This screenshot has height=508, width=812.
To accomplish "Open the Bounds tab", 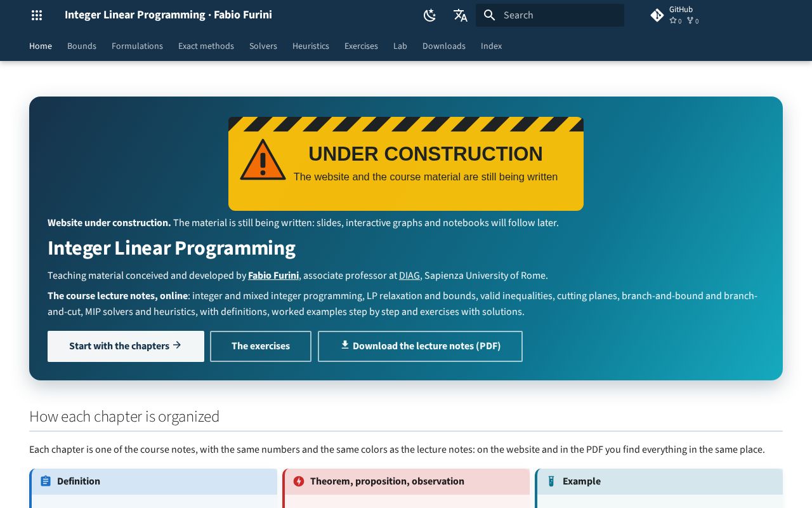I will pyautogui.click(x=82, y=46).
